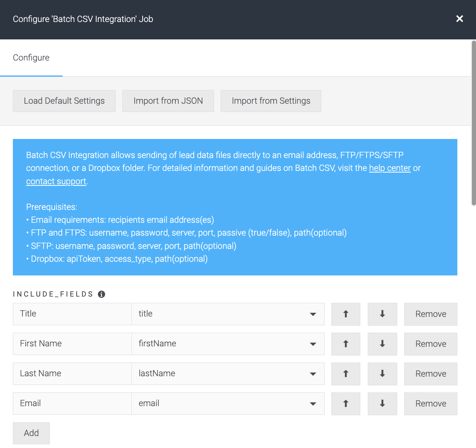Move Email field up
This screenshot has width=476, height=448.
coord(345,404)
